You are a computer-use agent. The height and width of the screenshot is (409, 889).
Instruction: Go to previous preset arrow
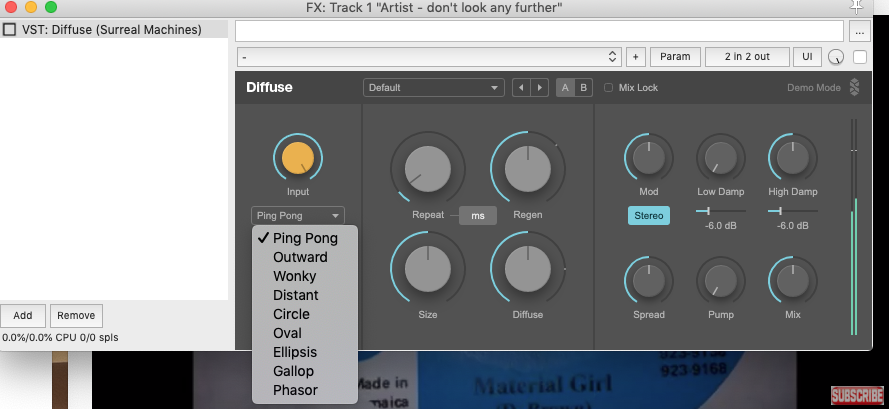point(521,88)
